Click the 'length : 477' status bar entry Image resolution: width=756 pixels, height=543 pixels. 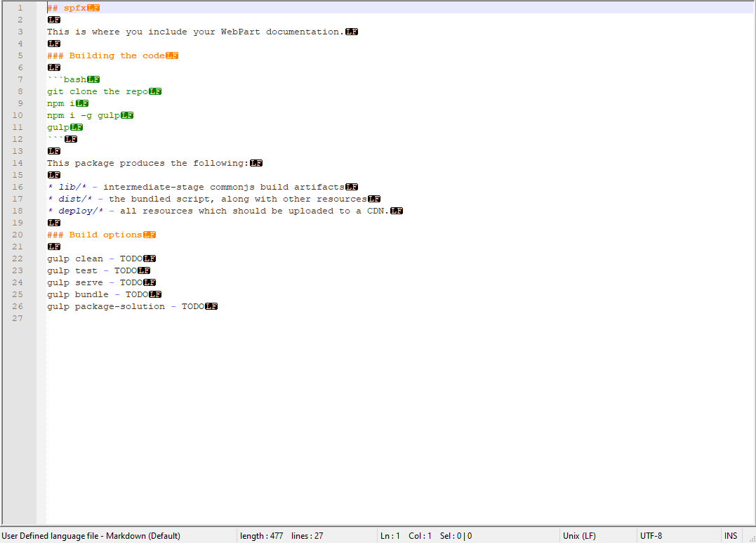tap(261, 536)
